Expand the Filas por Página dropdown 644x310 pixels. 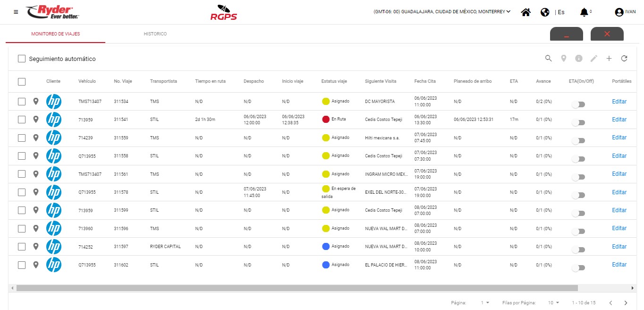tap(553, 302)
